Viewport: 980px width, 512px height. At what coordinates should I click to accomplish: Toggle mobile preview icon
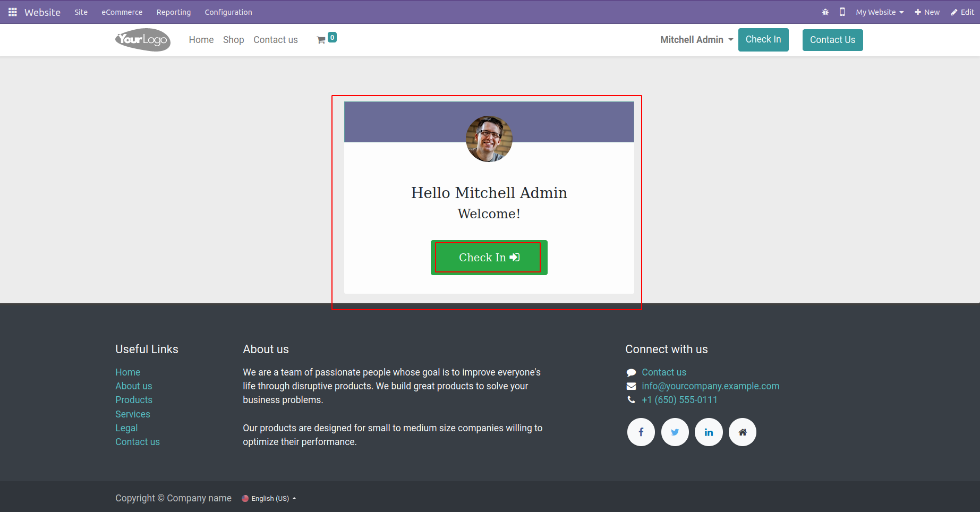[842, 12]
